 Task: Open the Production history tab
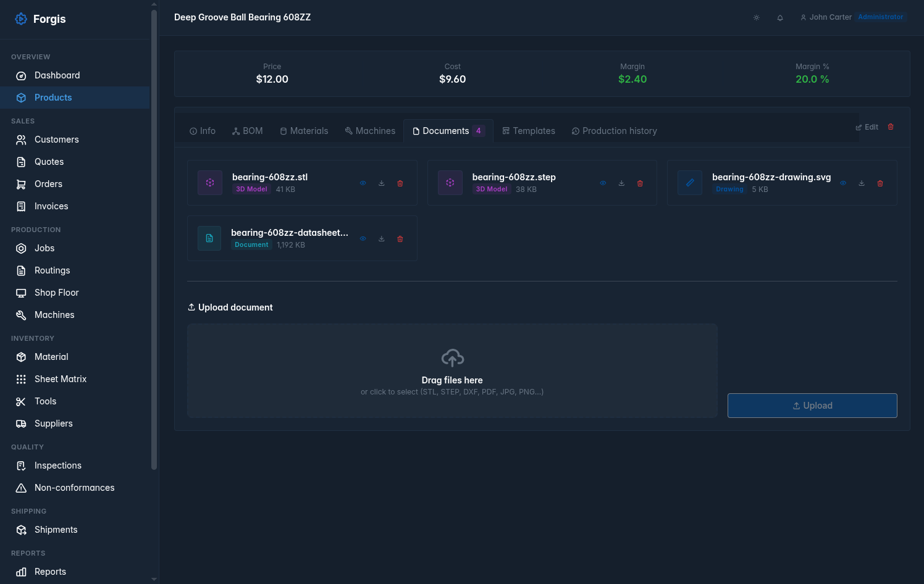tap(615, 131)
